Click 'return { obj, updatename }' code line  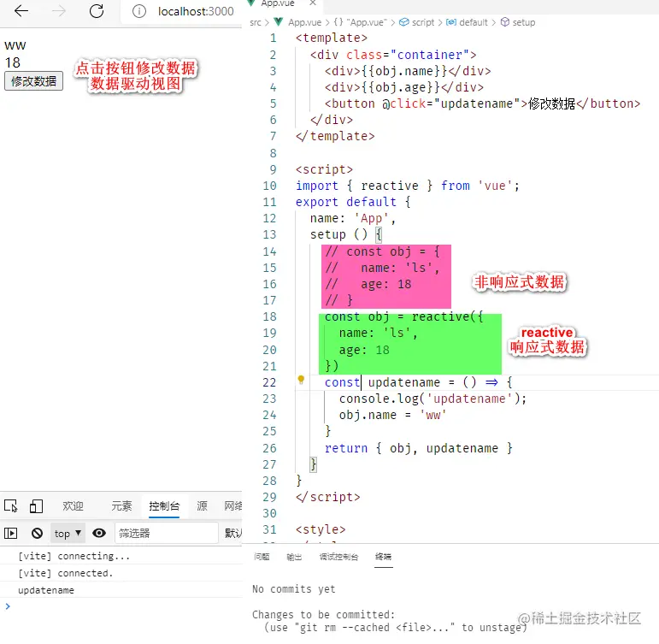coord(419,448)
